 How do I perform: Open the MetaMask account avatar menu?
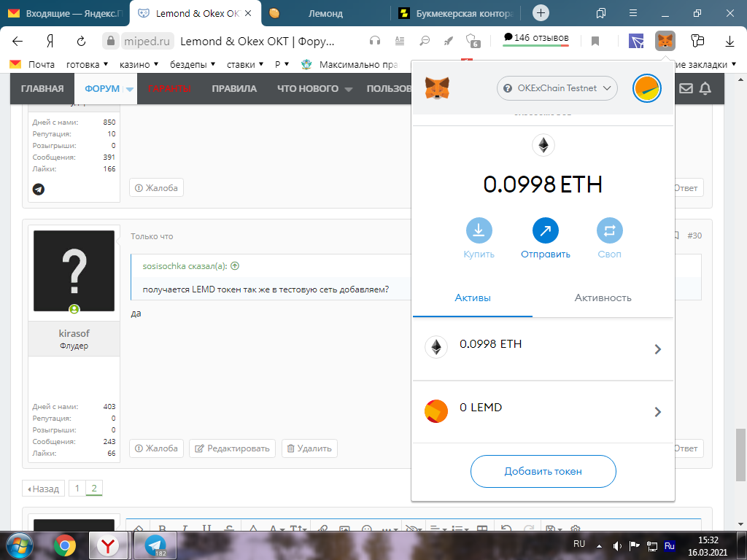pyautogui.click(x=646, y=88)
